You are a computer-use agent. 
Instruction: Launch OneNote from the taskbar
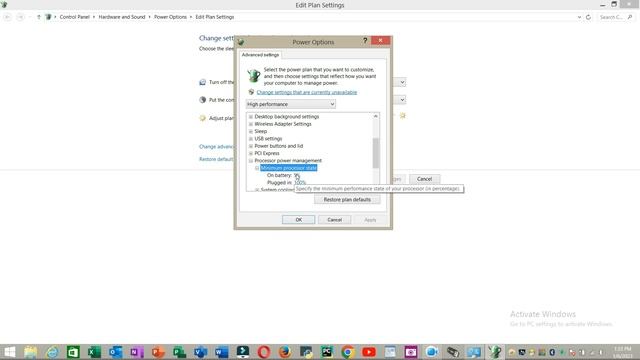[x=137, y=352]
